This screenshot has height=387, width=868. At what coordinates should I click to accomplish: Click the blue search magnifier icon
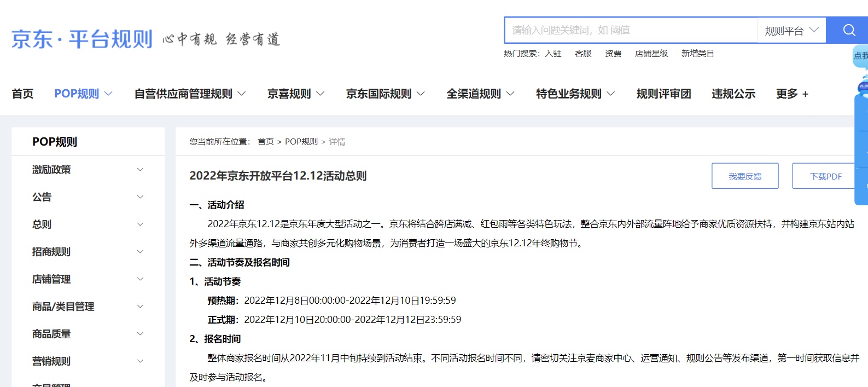(848, 30)
